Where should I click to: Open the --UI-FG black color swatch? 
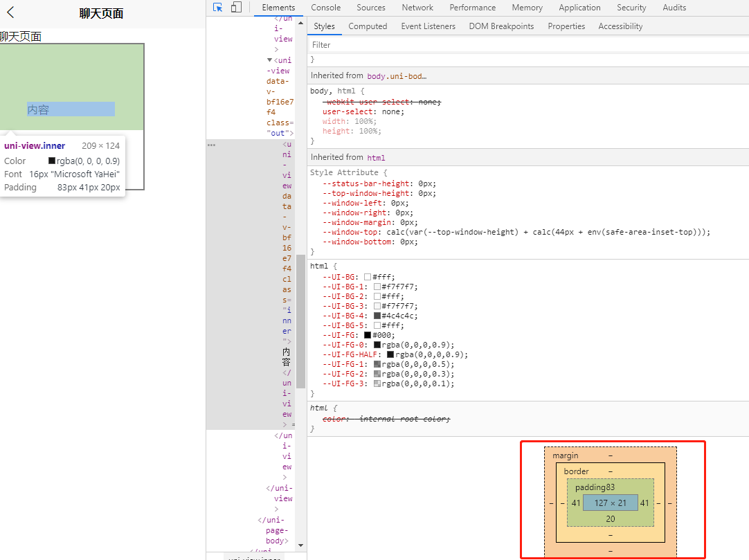pos(368,336)
